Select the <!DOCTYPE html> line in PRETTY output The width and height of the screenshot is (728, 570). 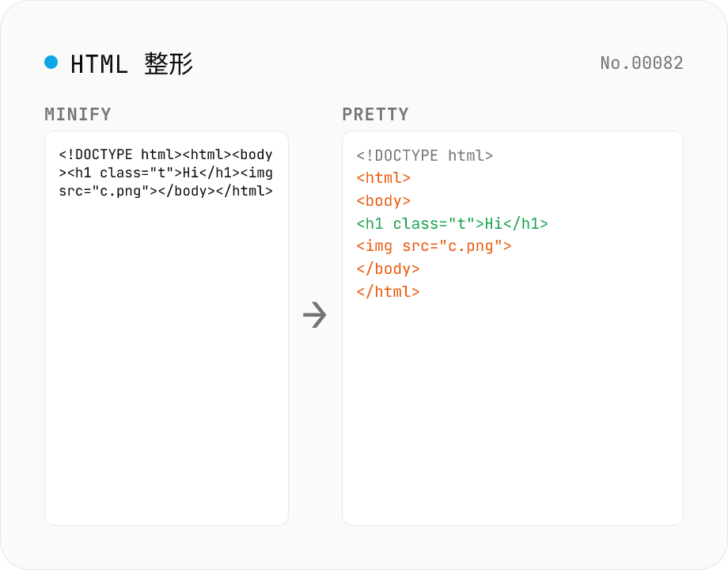click(425, 156)
